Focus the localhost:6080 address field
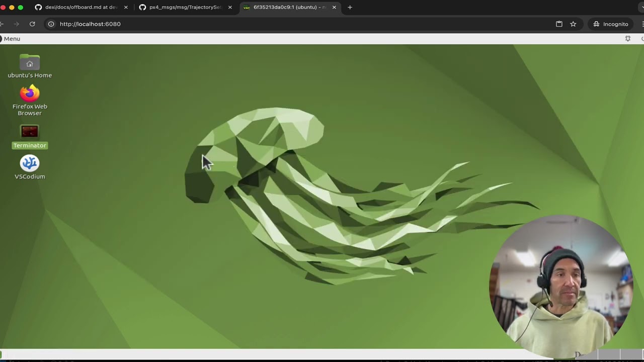The image size is (644, 362). click(302, 24)
